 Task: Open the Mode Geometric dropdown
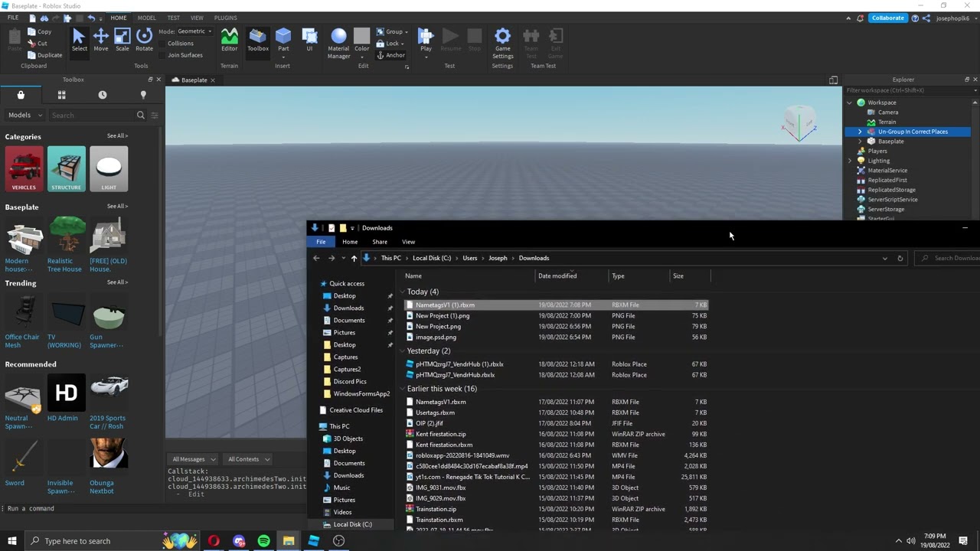tap(194, 31)
